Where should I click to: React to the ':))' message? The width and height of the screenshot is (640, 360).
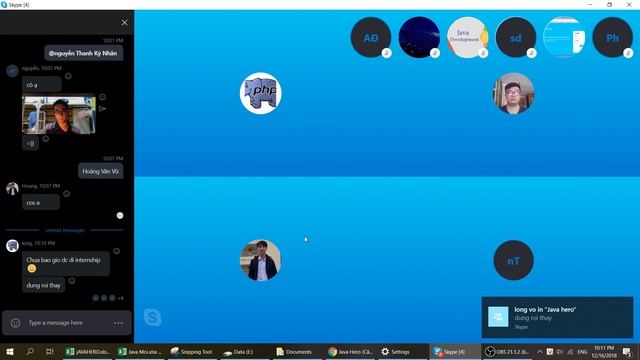click(x=46, y=139)
